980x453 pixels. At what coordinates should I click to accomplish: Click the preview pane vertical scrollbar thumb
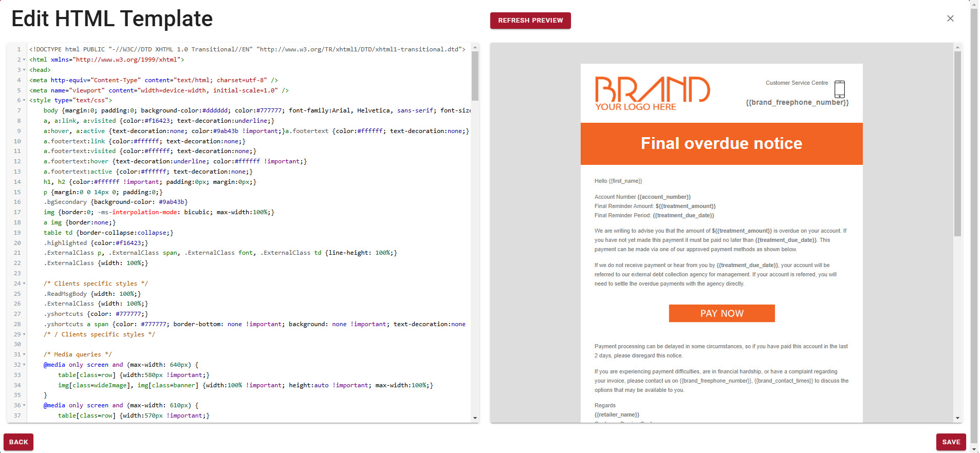pos(957,143)
